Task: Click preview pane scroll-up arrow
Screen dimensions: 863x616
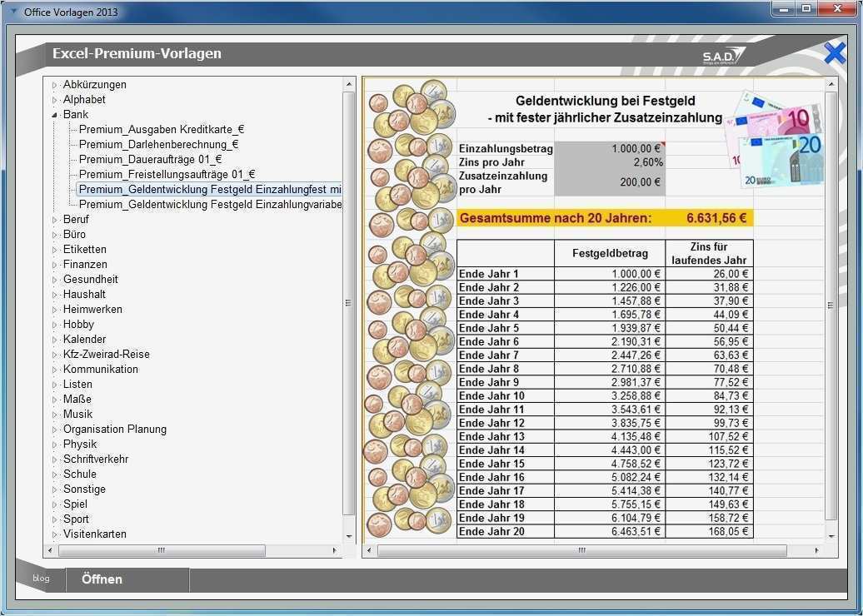Action: tap(831, 85)
